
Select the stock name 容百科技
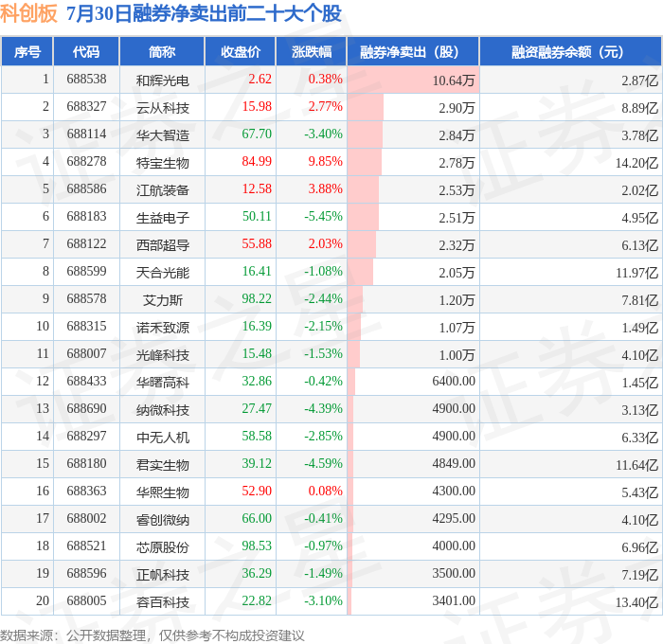(x=162, y=602)
